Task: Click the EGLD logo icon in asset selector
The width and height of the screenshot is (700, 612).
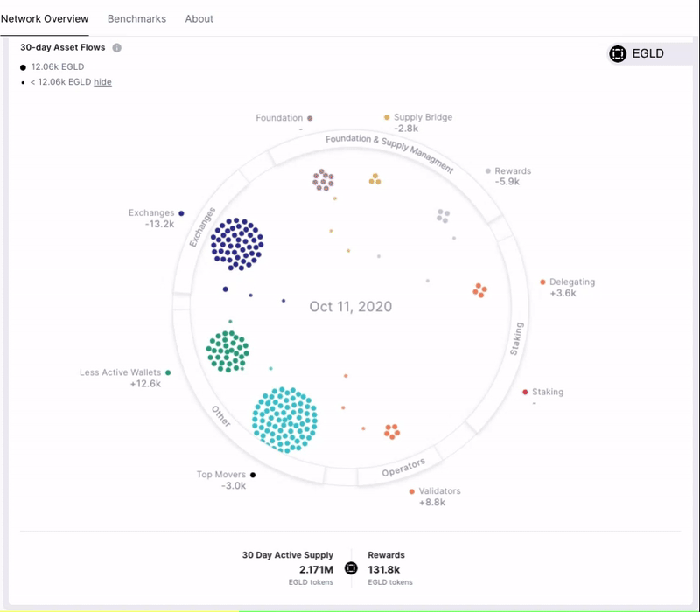Action: coord(618,54)
